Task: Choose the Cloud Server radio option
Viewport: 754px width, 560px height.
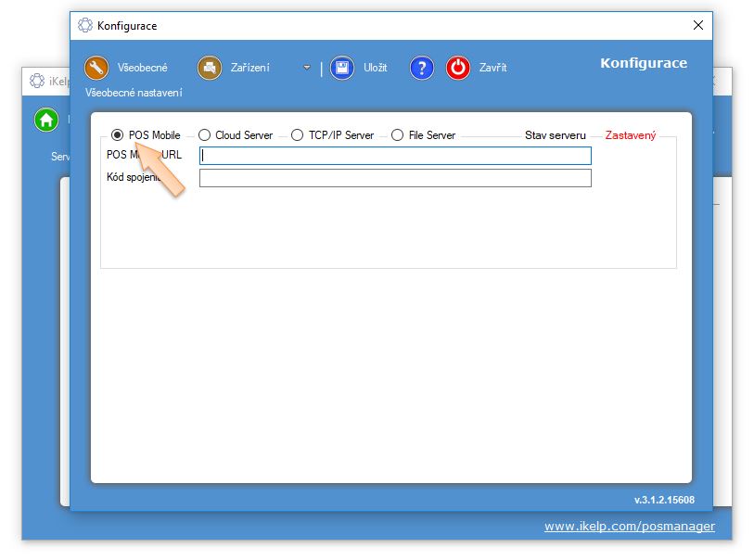Action: pos(205,135)
